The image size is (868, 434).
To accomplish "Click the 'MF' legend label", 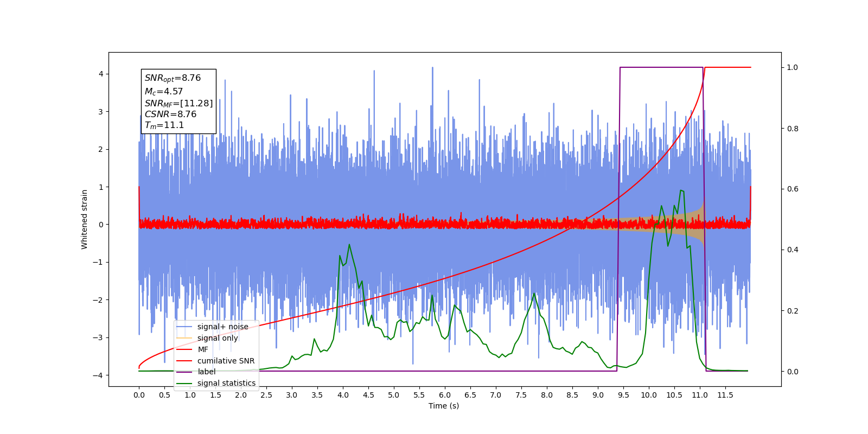I will point(202,349).
